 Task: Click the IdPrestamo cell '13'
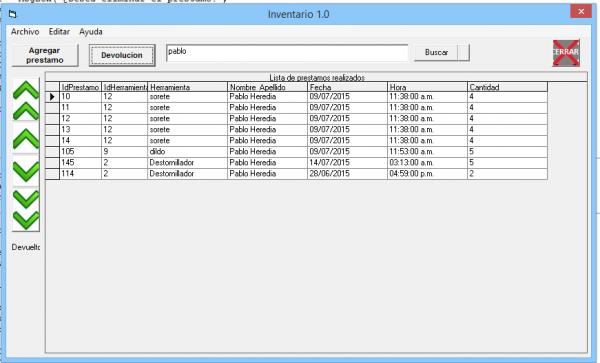(x=80, y=130)
